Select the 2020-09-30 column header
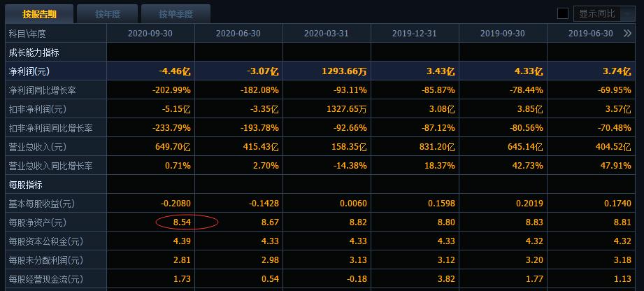Screen dimensions: 644x291 coord(150,34)
